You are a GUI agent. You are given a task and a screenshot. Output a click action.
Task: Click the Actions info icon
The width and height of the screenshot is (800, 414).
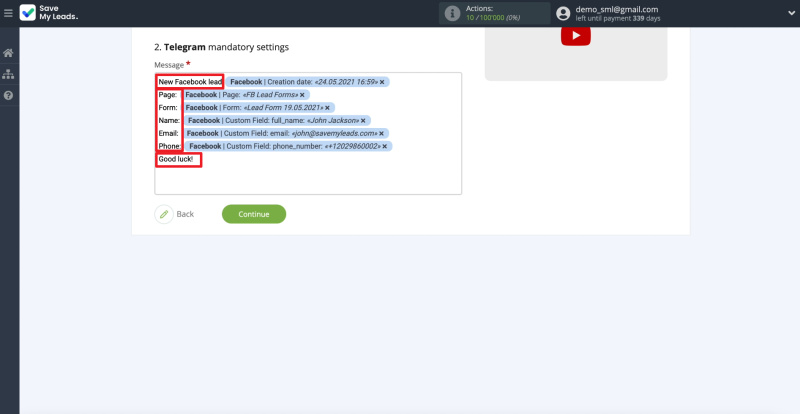pyautogui.click(x=452, y=13)
